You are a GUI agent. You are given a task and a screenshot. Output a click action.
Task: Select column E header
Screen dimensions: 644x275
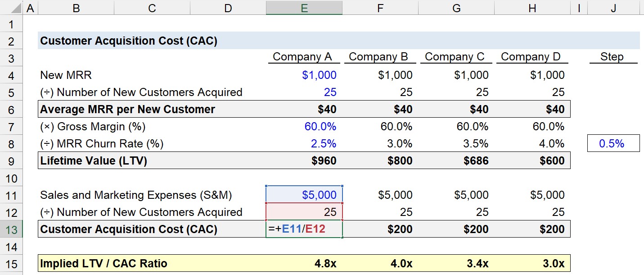tap(304, 8)
